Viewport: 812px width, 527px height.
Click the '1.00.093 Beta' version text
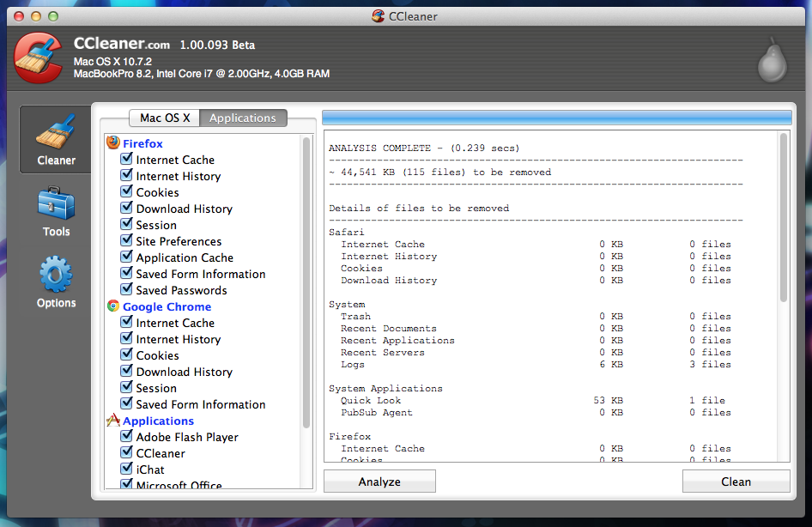[x=217, y=45]
